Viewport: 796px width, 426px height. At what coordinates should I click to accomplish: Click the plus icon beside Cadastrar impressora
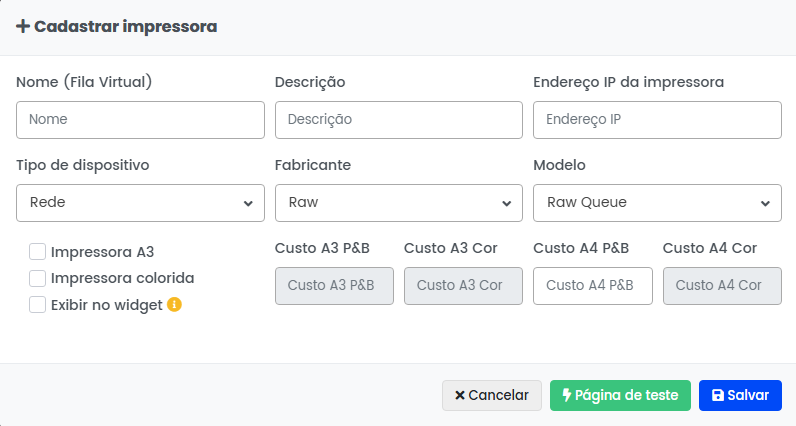click(23, 27)
